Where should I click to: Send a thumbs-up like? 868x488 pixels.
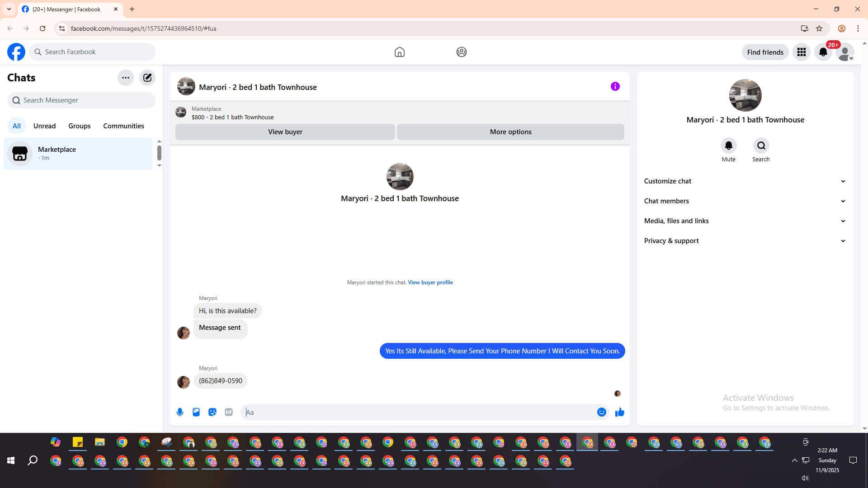619,412
